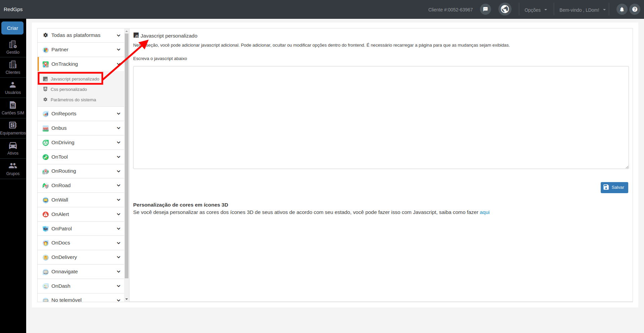Image resolution: width=644 pixels, height=333 pixels.
Task: Go to Usuários in left sidebar
Action: pos(13,88)
